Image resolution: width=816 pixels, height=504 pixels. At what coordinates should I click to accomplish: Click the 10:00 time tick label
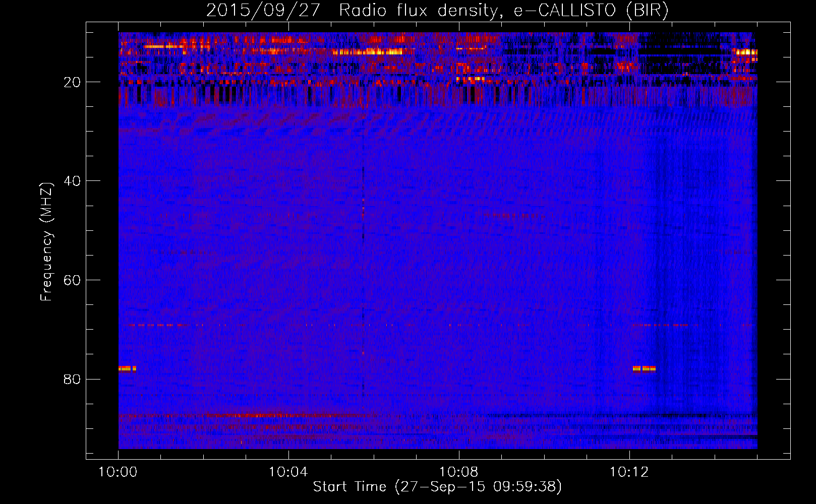pos(118,472)
